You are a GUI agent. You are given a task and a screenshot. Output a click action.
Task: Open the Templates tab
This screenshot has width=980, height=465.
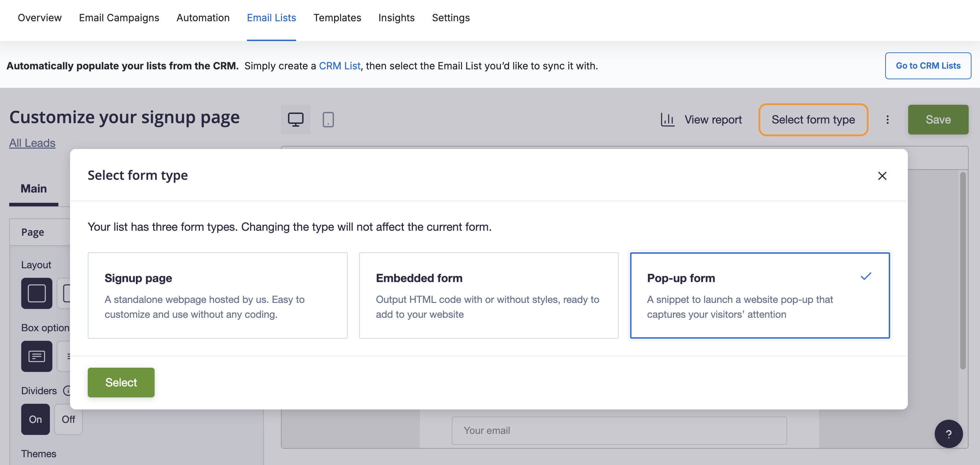(x=337, y=17)
